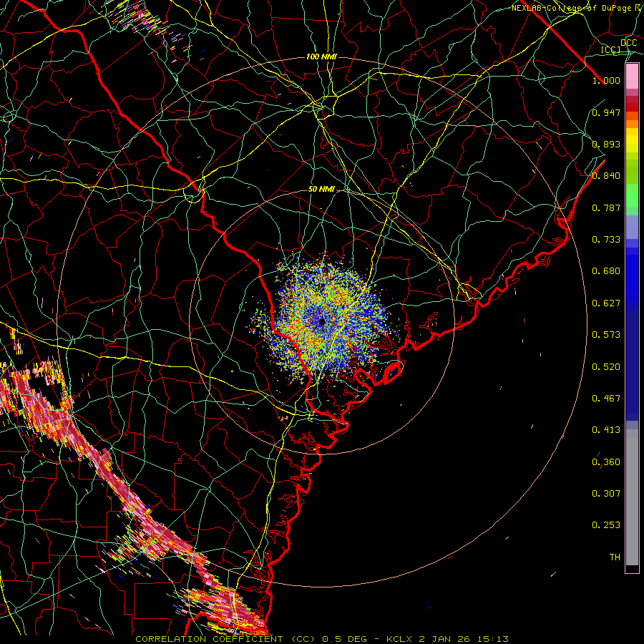Click the 0.787 value on the scale
The image size is (644, 644).
click(606, 208)
